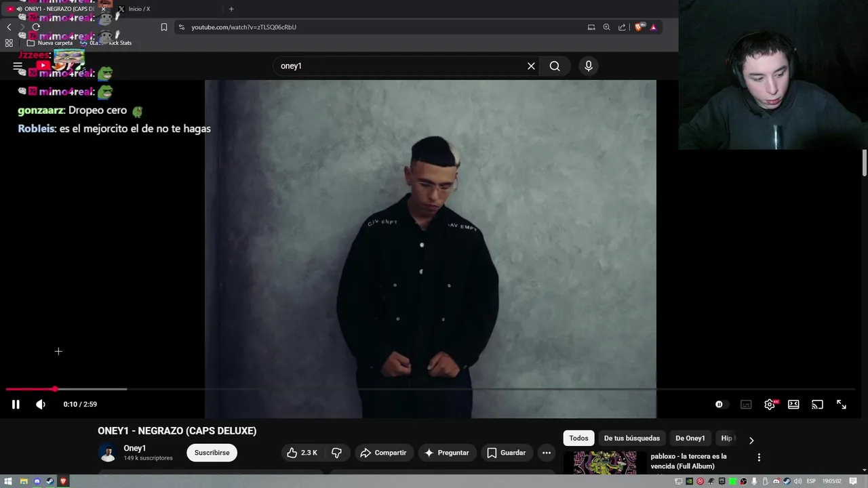This screenshot has width=868, height=488.
Task: Select the De tus búsquedas chip
Action: pos(631,439)
